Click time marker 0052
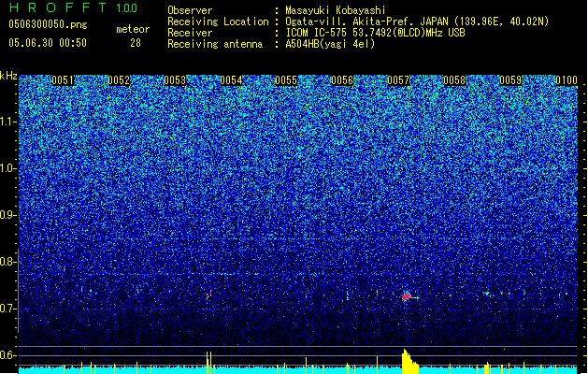Screen dimensions: 588x374 119,80
